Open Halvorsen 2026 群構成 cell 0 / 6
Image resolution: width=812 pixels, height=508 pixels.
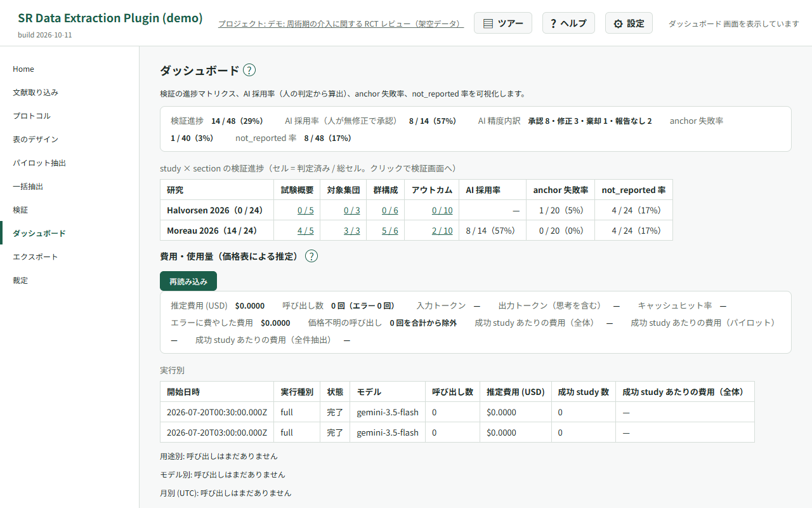pyautogui.click(x=390, y=210)
